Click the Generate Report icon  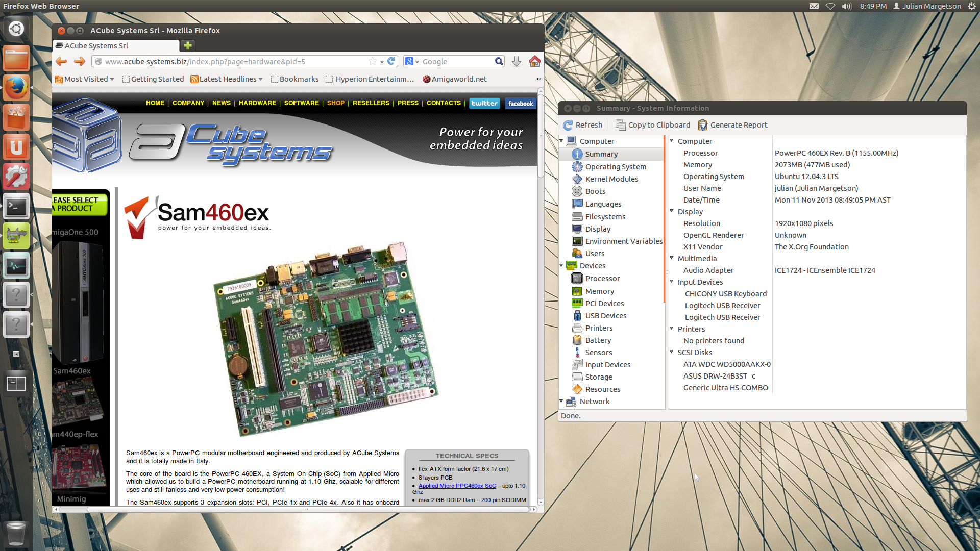[x=703, y=125]
